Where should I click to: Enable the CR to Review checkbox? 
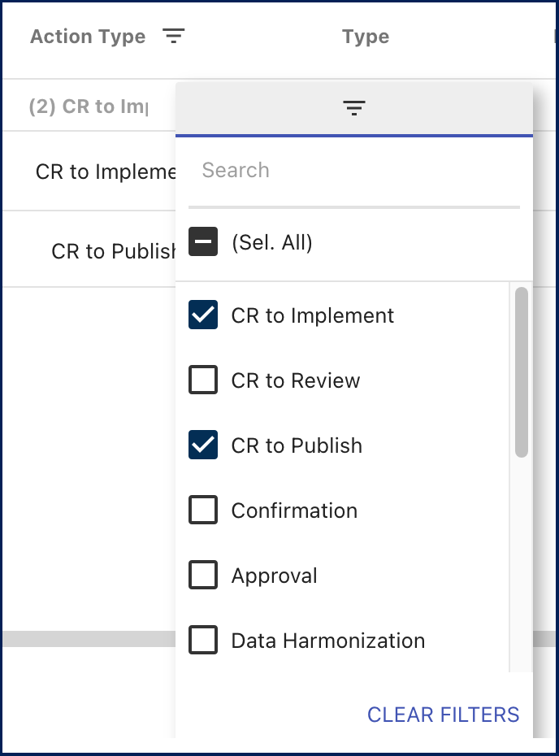pos(203,380)
